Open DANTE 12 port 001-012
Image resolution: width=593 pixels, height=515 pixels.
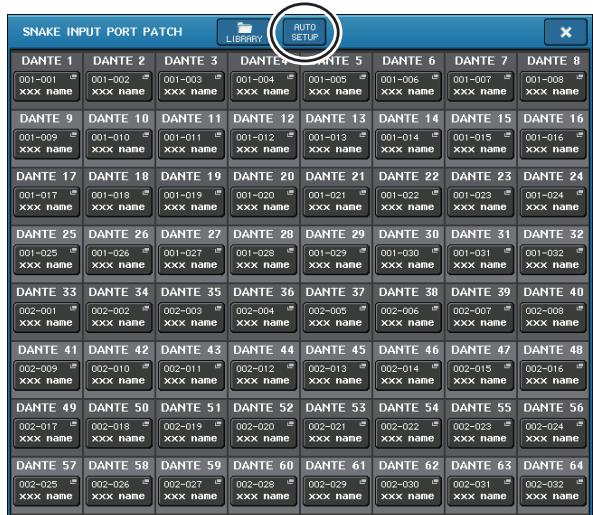click(x=264, y=144)
